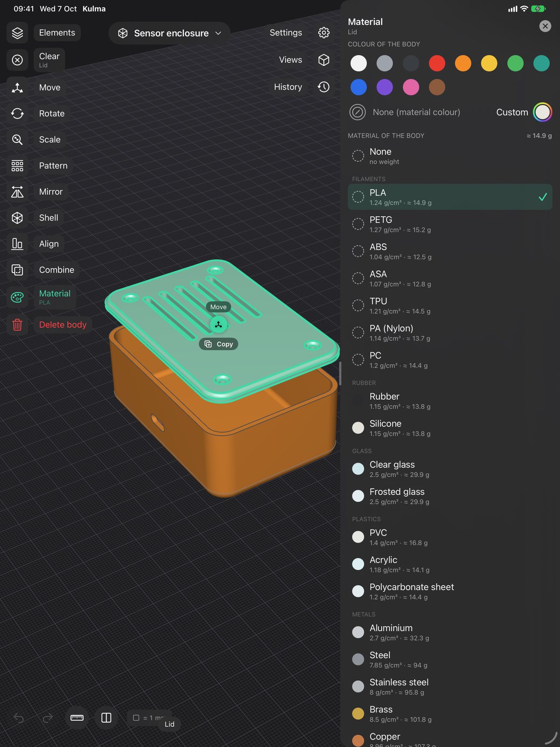
Task: Select PC filament material
Action: click(450, 359)
